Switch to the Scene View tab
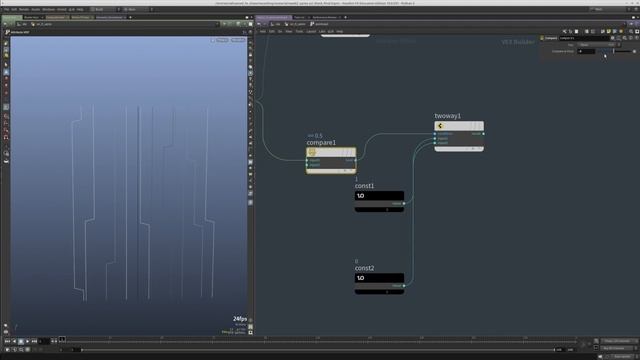The width and height of the screenshot is (640, 360). pos(11,17)
